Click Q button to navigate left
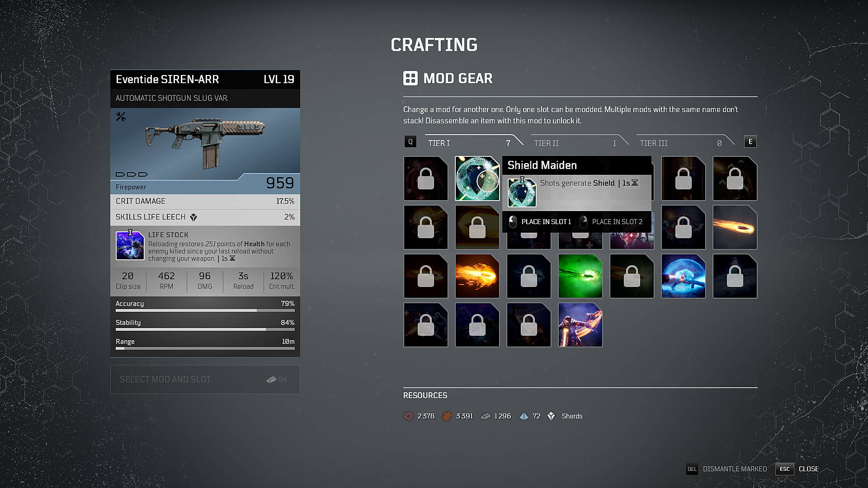This screenshot has width=868, height=488. click(410, 142)
